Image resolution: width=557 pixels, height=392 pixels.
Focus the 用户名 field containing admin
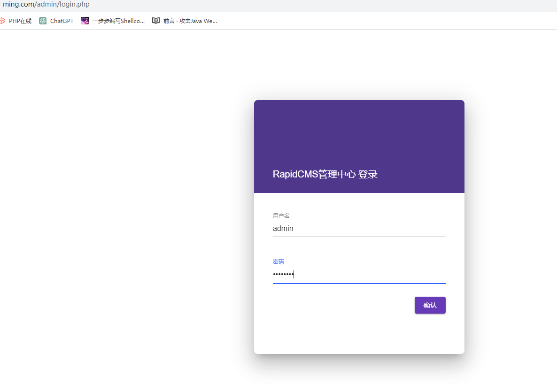point(359,229)
